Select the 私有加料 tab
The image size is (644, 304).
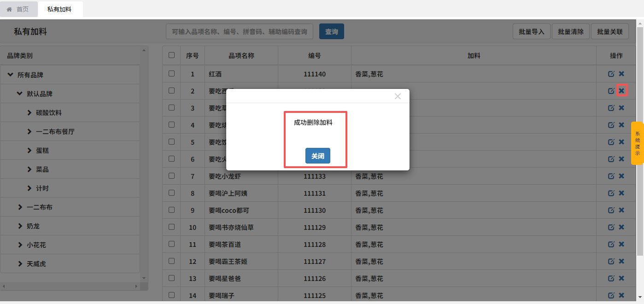pyautogui.click(x=60, y=9)
